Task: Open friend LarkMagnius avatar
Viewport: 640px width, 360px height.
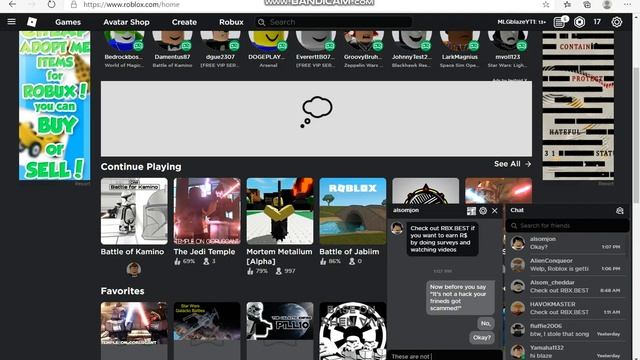Action: pos(460,41)
